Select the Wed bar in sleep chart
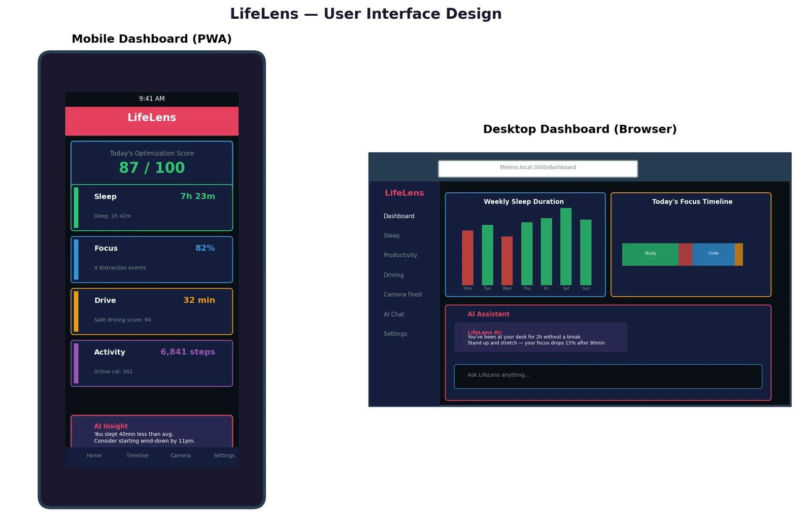This screenshot has width=812, height=518. (x=507, y=261)
